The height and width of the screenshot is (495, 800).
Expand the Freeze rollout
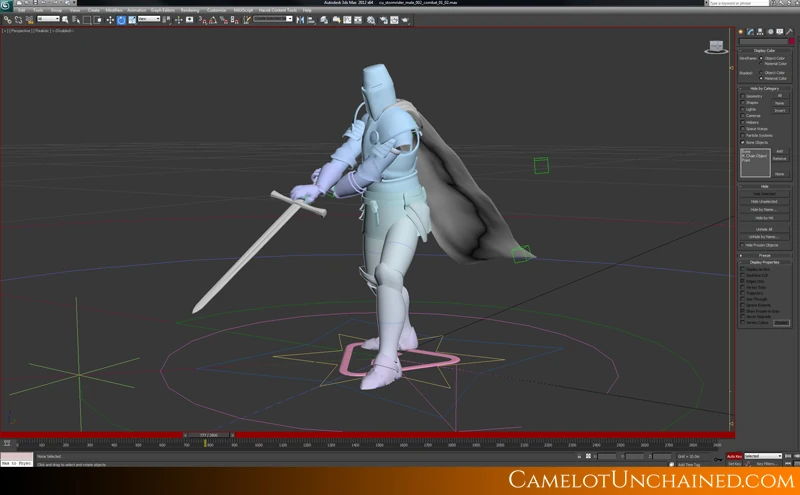point(764,256)
